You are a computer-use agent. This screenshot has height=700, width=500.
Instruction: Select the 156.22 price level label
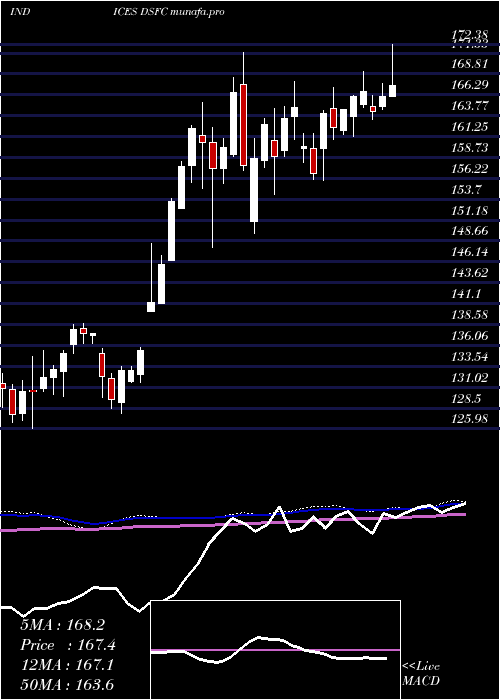click(x=469, y=169)
